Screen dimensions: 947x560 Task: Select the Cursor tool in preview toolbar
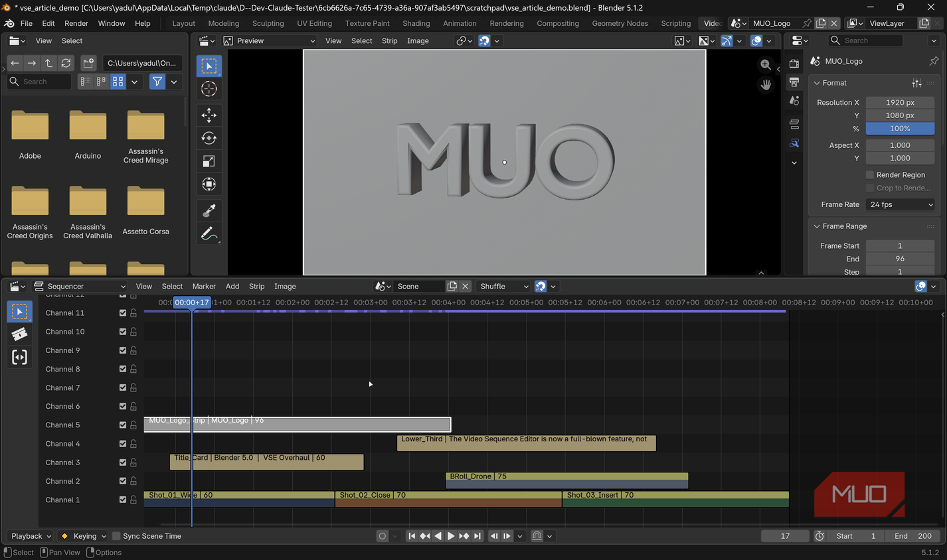(x=209, y=89)
